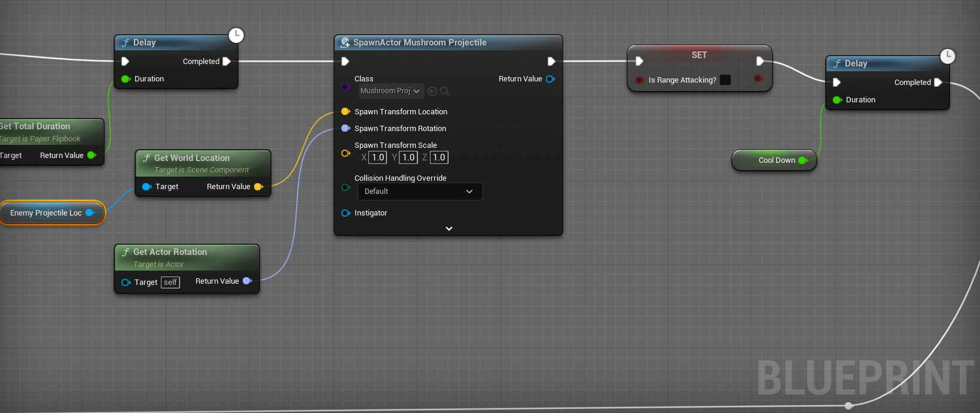Click the Return Value pin on Get World Location
980x413 pixels.
(x=258, y=187)
